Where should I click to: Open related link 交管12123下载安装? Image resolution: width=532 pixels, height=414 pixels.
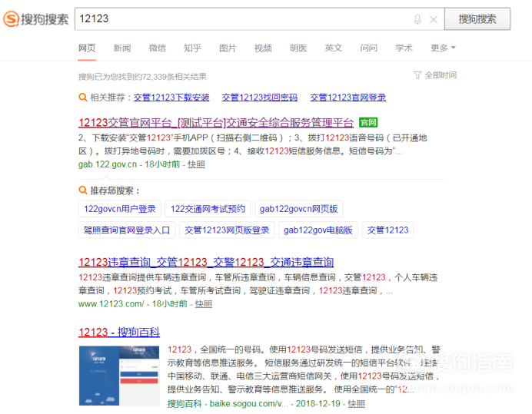coord(171,98)
